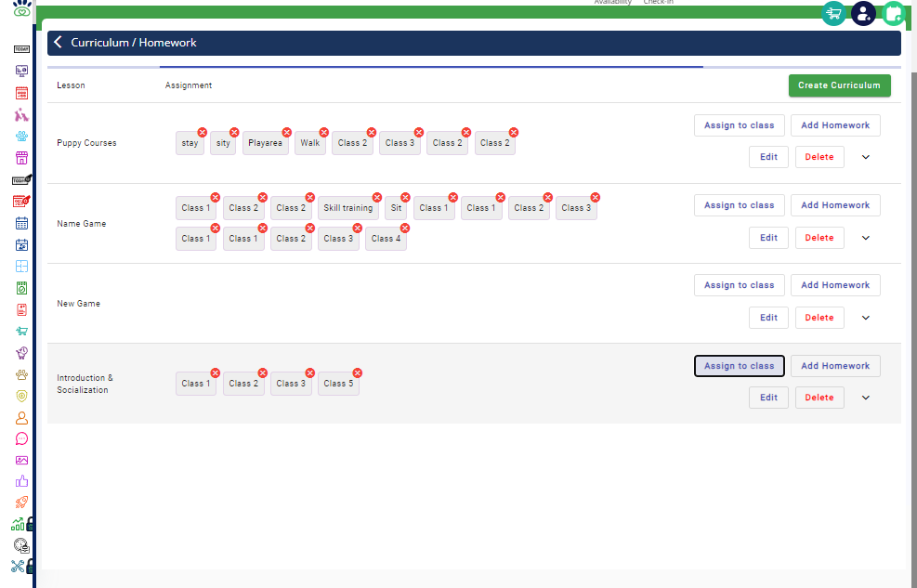Click the paw-heart logo at the top of the sidebar
The image size is (917, 588).
point(21,7)
